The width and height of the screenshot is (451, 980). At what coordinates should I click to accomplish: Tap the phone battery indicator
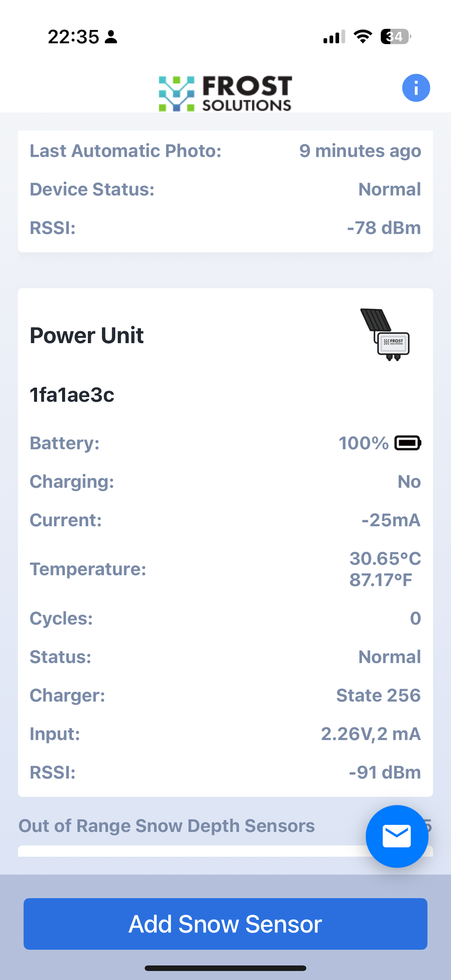click(396, 37)
